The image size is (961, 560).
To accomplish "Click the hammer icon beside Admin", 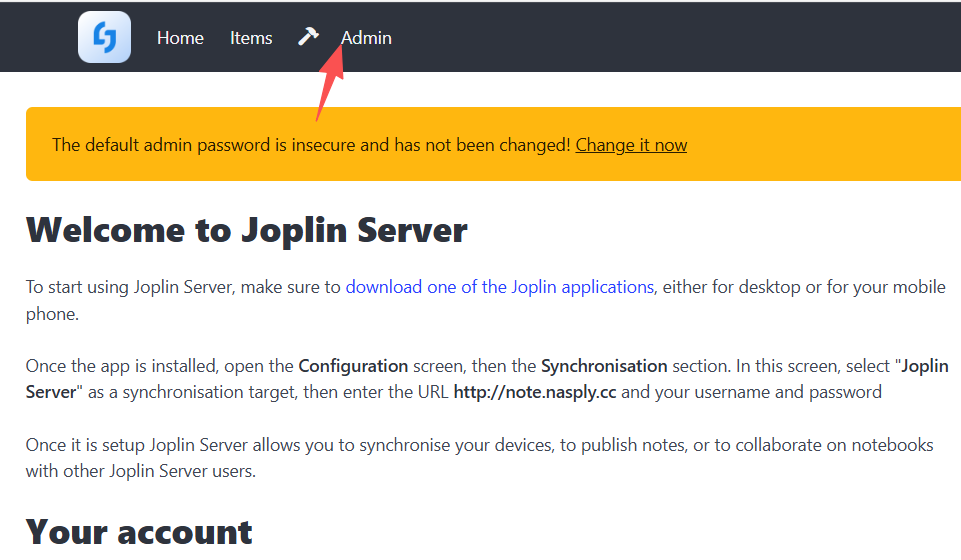I will tap(308, 37).
